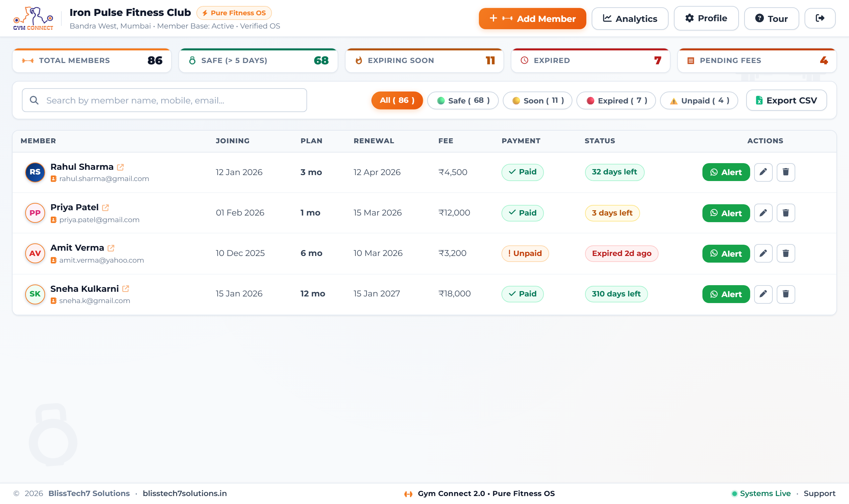The height and width of the screenshot is (504, 849).
Task: Click the Gym Connect logo
Action: (33, 18)
